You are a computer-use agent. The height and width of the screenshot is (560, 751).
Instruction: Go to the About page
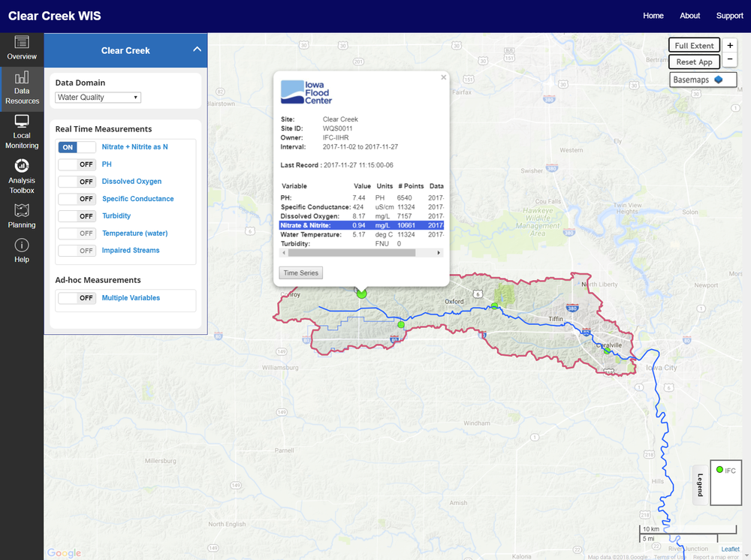click(x=689, y=16)
